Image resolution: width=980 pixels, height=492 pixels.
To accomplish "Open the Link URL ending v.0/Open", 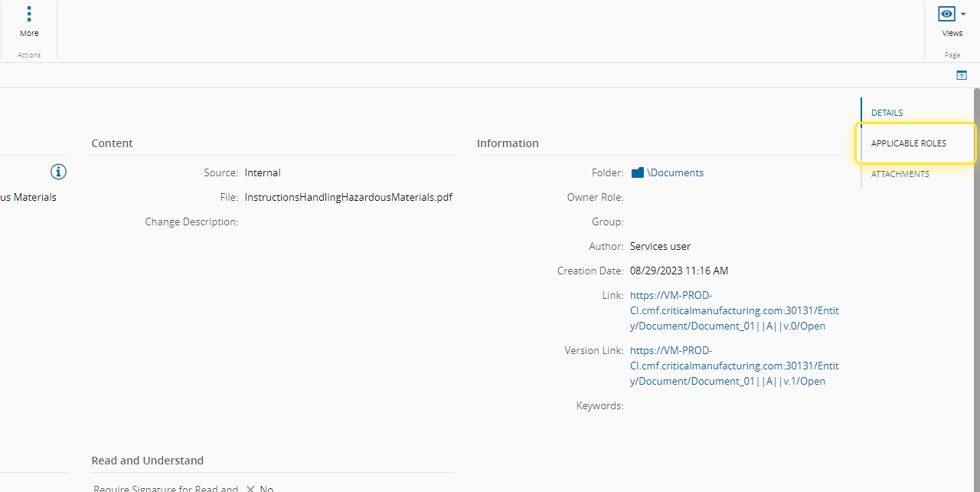I will tap(734, 310).
